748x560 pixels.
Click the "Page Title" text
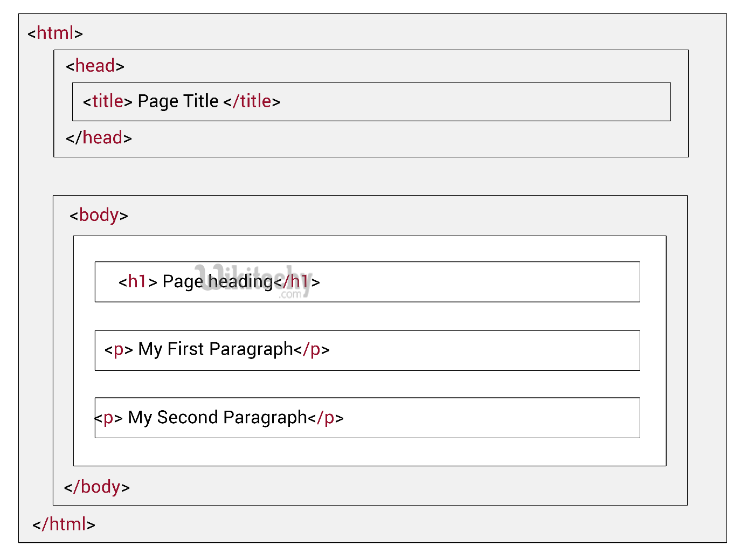(x=178, y=101)
